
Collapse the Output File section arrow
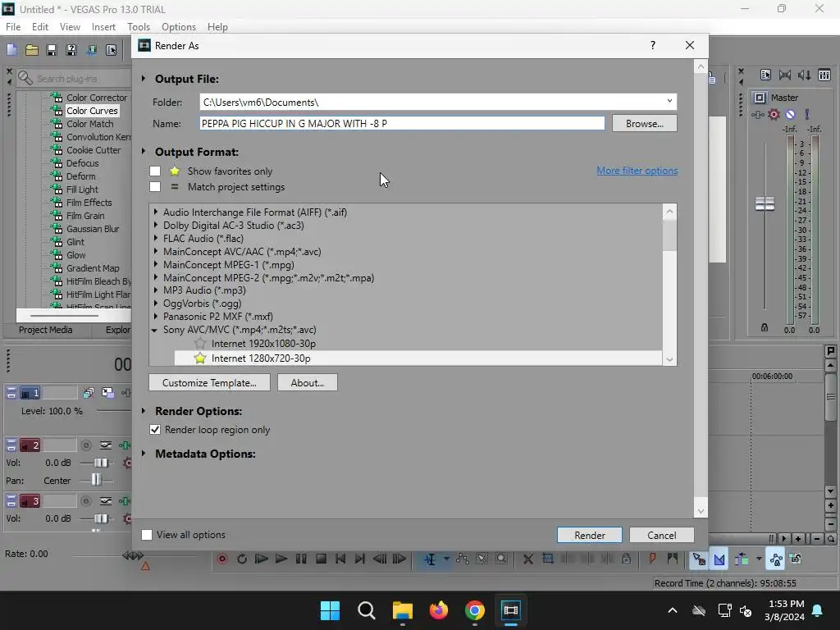[x=144, y=79]
